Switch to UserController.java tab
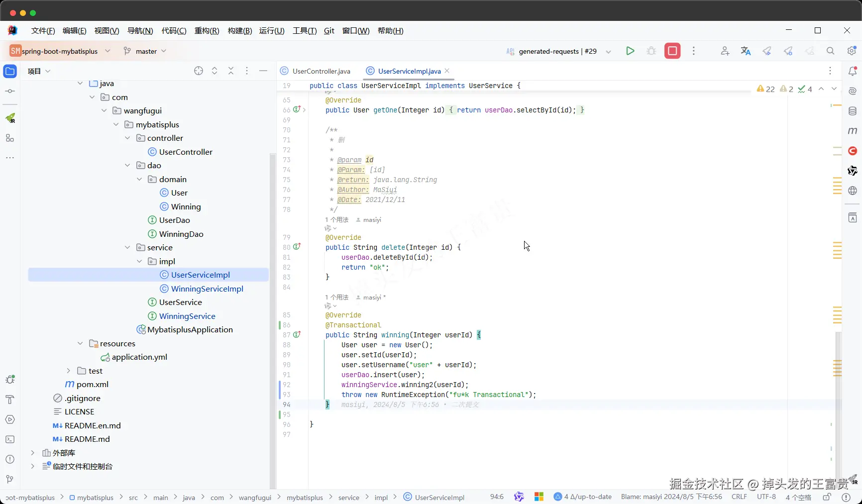 [x=321, y=71]
